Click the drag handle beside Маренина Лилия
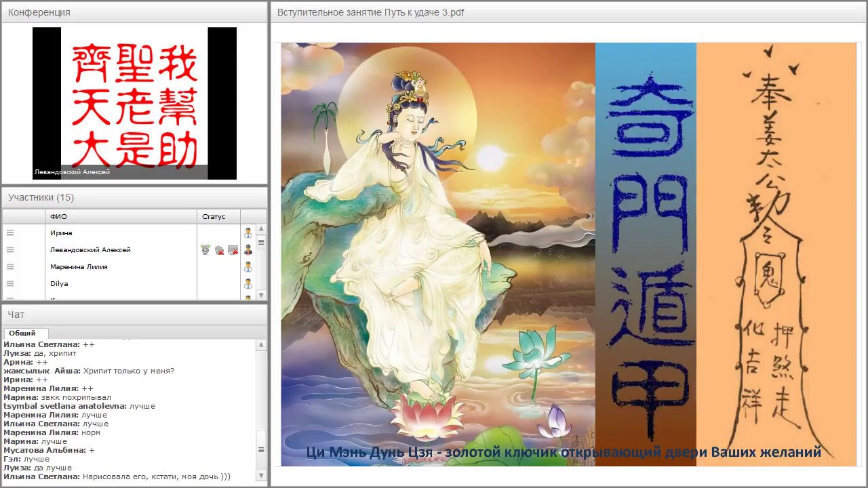 10,266
